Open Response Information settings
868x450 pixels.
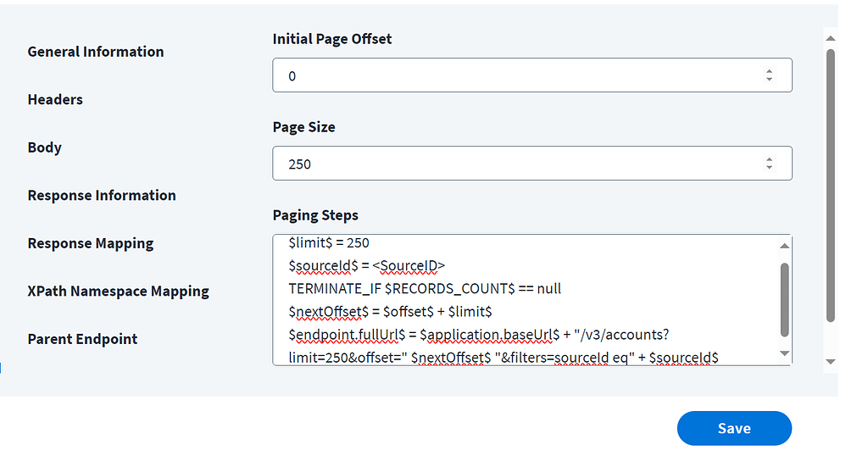pos(102,196)
